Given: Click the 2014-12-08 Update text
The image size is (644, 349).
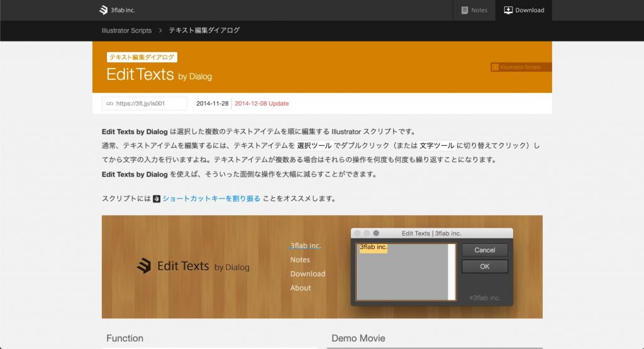Looking at the screenshot, I should (262, 104).
